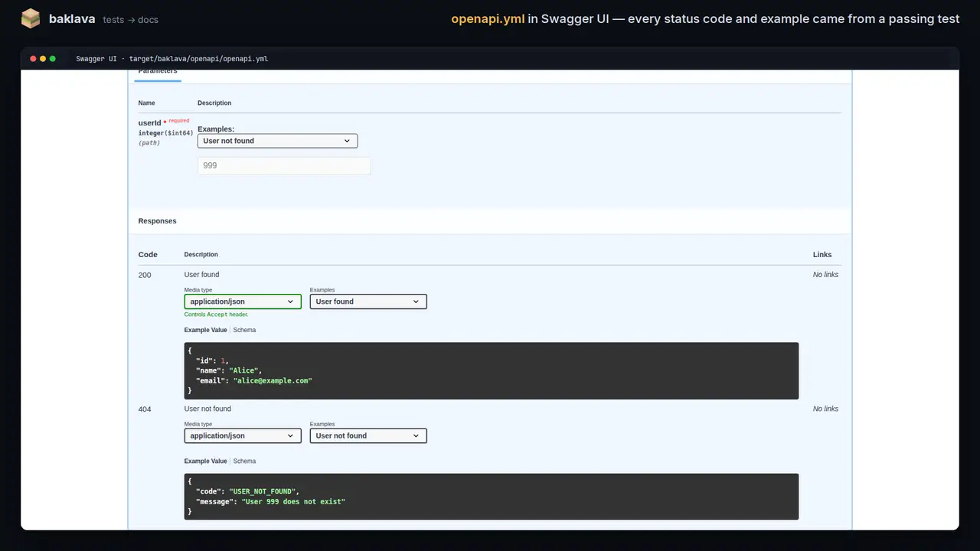Select Example Value tab under 200 response
The height and width of the screenshot is (551, 980).
point(205,330)
